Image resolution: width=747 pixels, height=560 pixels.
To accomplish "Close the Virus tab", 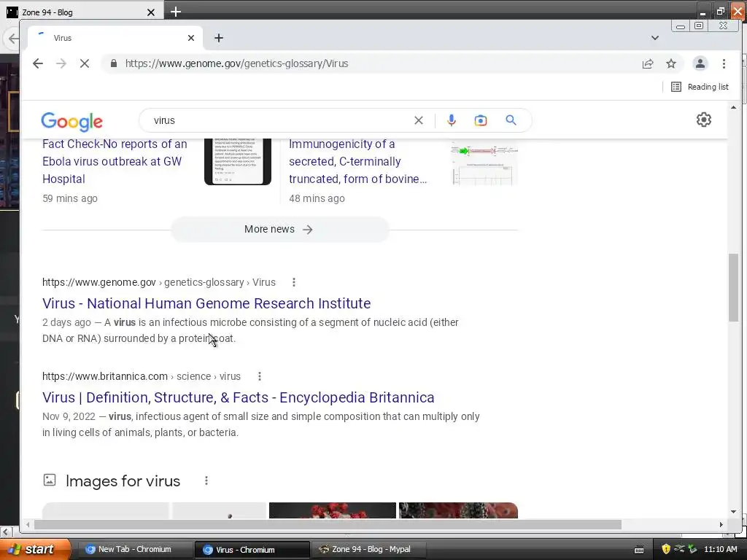I will pyautogui.click(x=191, y=38).
